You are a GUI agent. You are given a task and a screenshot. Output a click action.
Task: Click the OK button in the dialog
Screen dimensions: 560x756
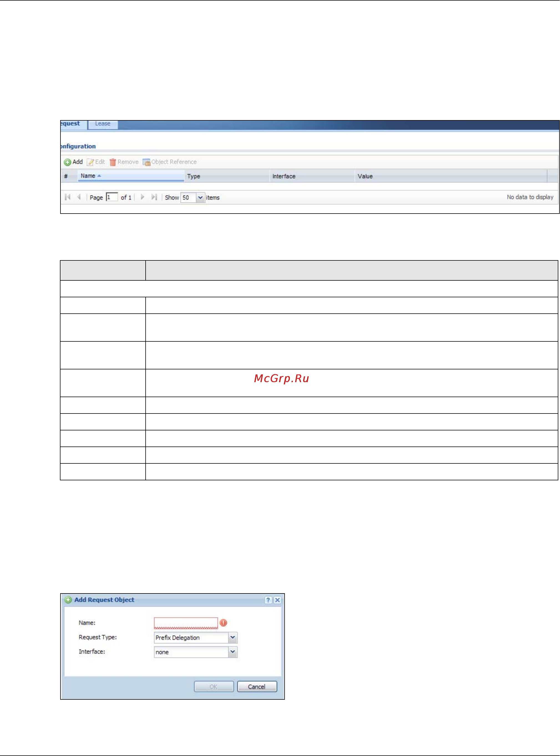click(214, 687)
